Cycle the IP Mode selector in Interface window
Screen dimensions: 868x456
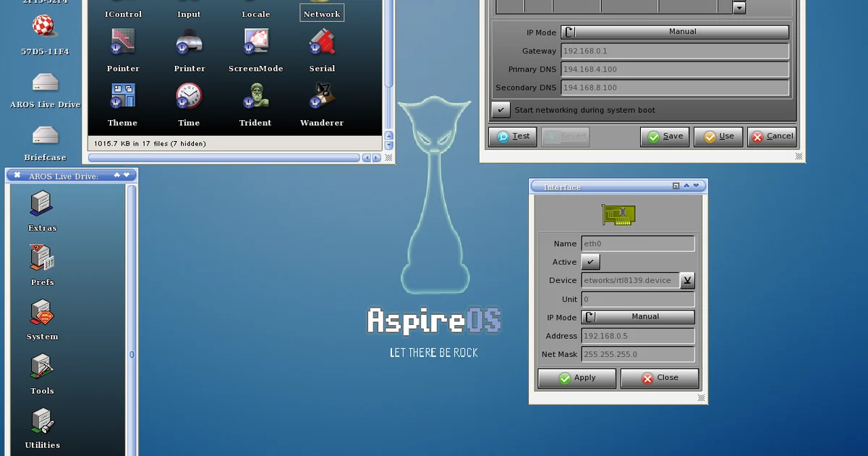pyautogui.click(x=638, y=317)
